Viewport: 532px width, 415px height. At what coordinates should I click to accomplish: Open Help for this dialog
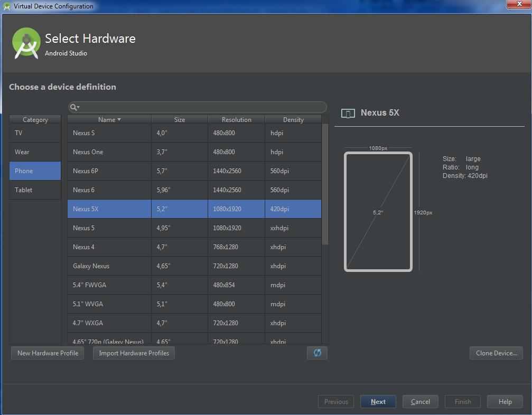(x=505, y=401)
